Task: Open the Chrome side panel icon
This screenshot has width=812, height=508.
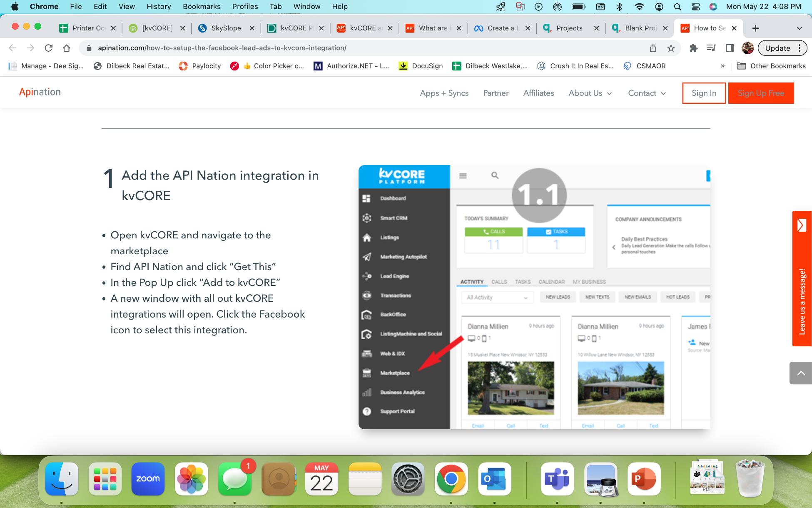Action: click(730, 48)
